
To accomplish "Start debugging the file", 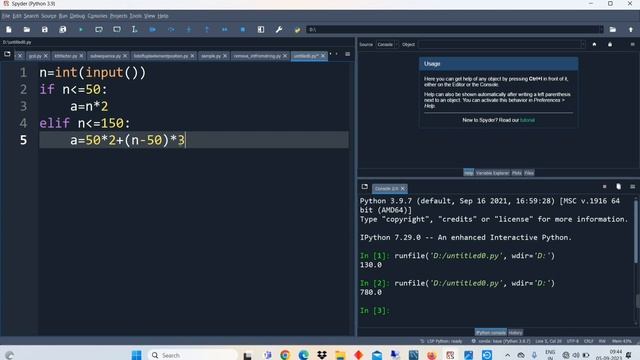I will pyautogui.click(x=153, y=29).
